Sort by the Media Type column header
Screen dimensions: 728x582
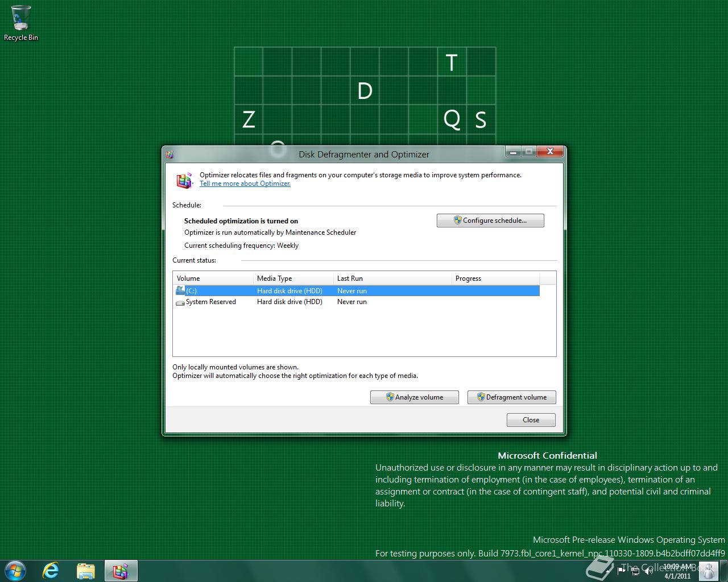[x=293, y=278]
